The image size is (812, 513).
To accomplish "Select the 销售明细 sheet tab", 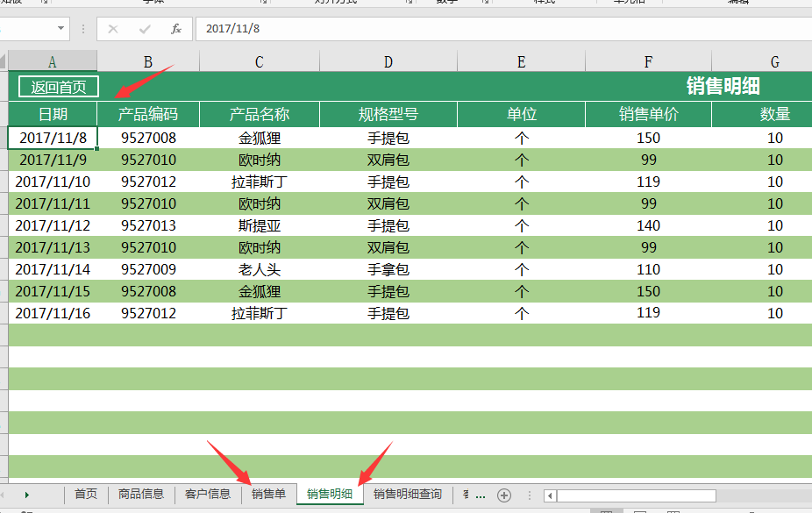I will point(330,495).
